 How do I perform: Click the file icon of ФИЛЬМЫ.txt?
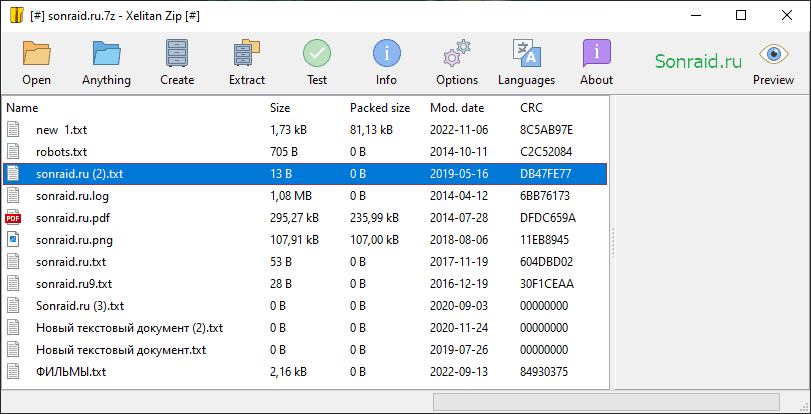tap(13, 372)
